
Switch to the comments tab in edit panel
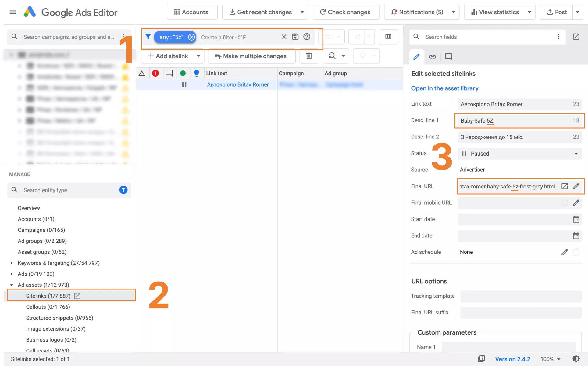click(x=448, y=56)
